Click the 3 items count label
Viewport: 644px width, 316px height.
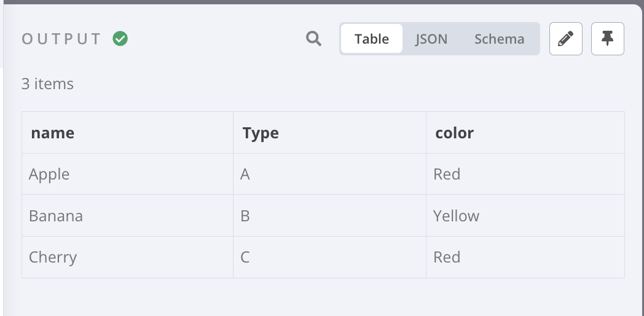pos(48,84)
